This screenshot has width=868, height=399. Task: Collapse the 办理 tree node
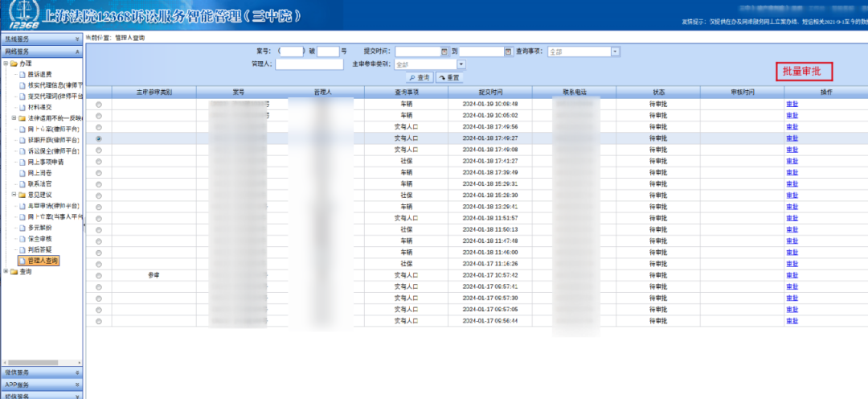[6, 64]
